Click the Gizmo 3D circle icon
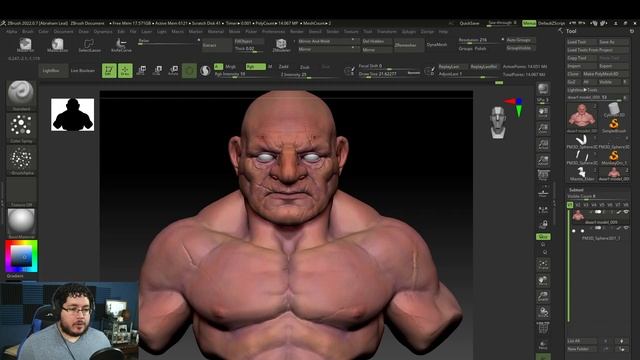 (189, 71)
